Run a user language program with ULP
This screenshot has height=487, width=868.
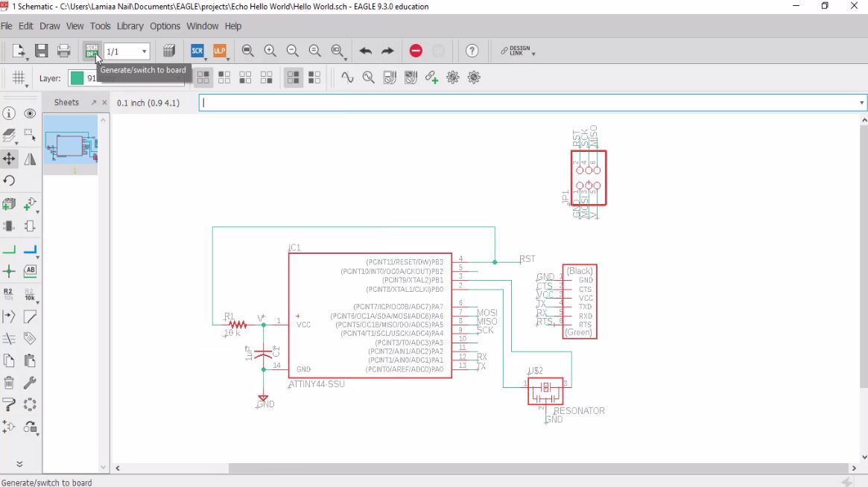[220, 51]
